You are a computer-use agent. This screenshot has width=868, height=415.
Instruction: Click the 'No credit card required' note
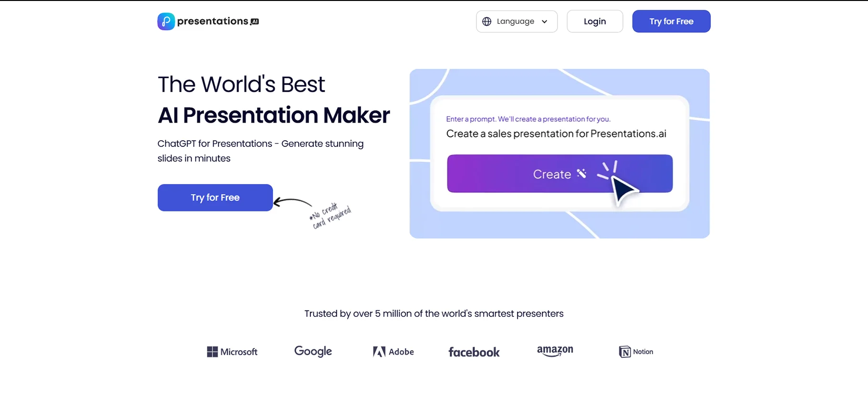[330, 216]
